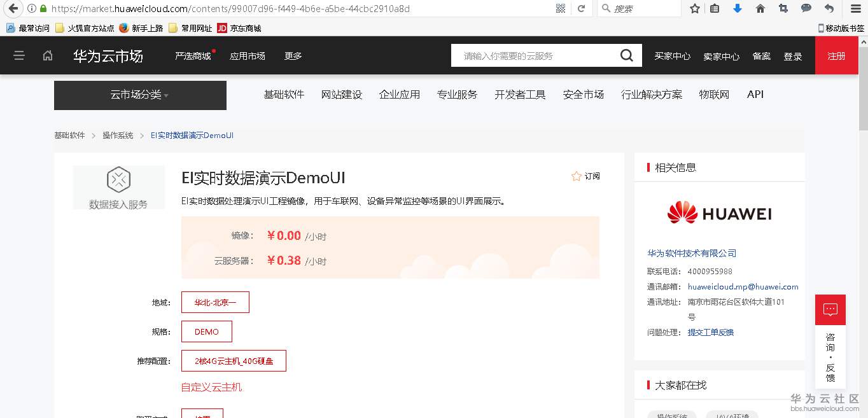Open the hamburger menu next to 华为云市场
Image resolution: width=868 pixels, height=418 pixels.
coord(19,55)
